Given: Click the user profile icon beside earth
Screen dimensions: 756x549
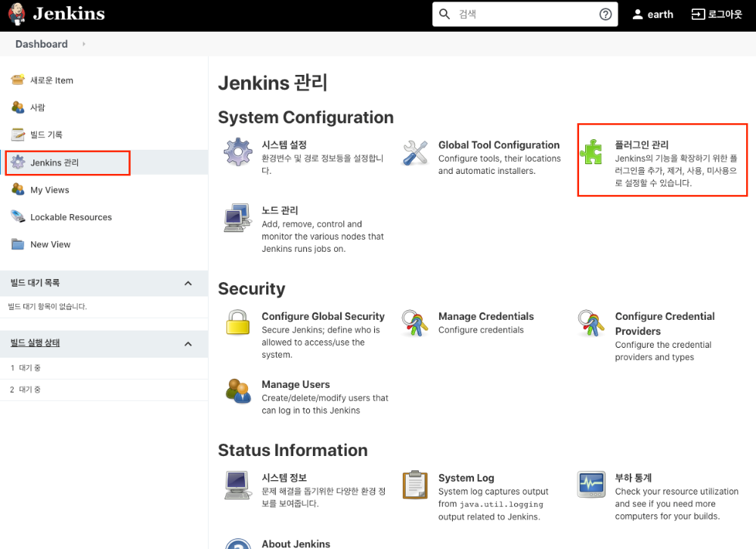Looking at the screenshot, I should 637,14.
